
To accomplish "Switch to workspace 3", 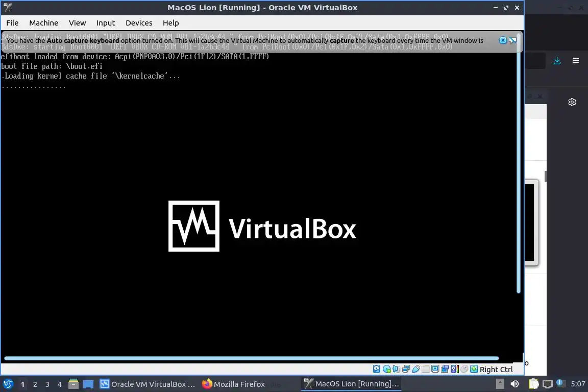I will (x=47, y=384).
